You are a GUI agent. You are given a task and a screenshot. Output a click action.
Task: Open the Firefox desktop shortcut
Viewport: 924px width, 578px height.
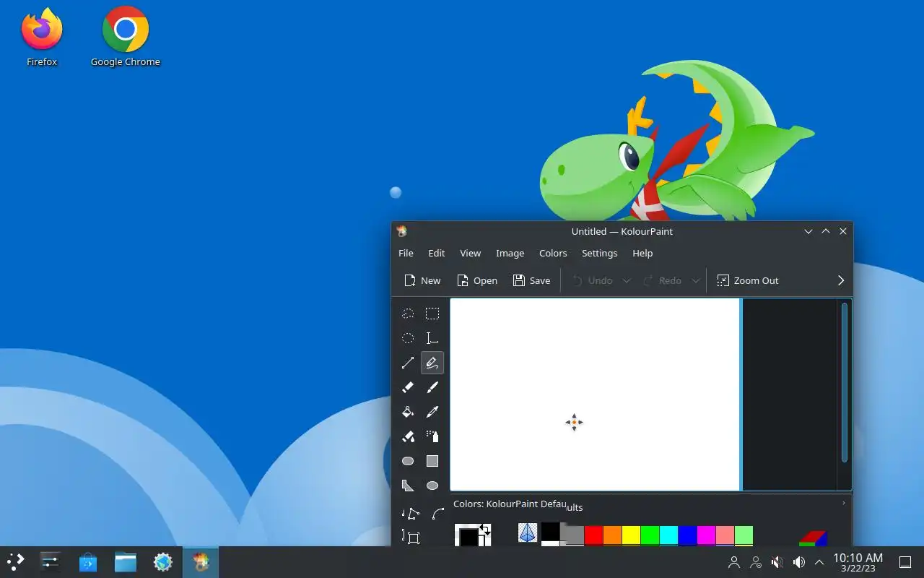[x=42, y=38]
